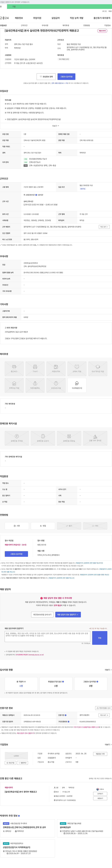Viewport: 112px width, 868px height.
Task: Toggle the 관심기업 star button
Action: (x=10, y=763)
